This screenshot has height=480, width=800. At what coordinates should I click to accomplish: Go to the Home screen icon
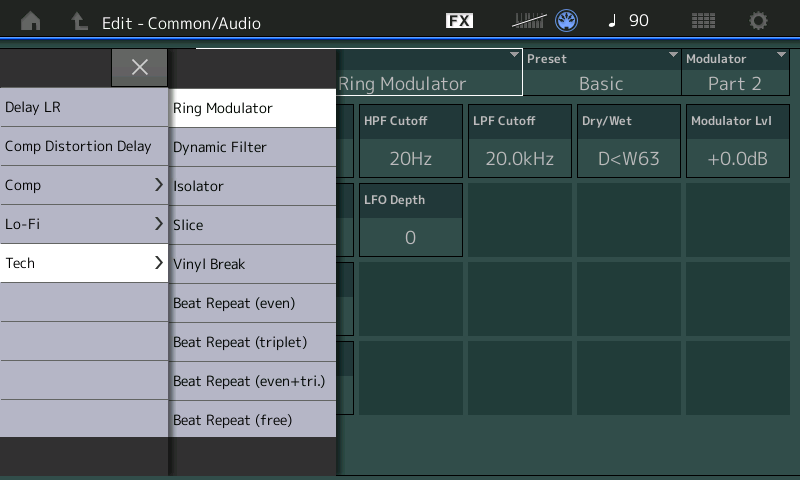click(x=31, y=21)
